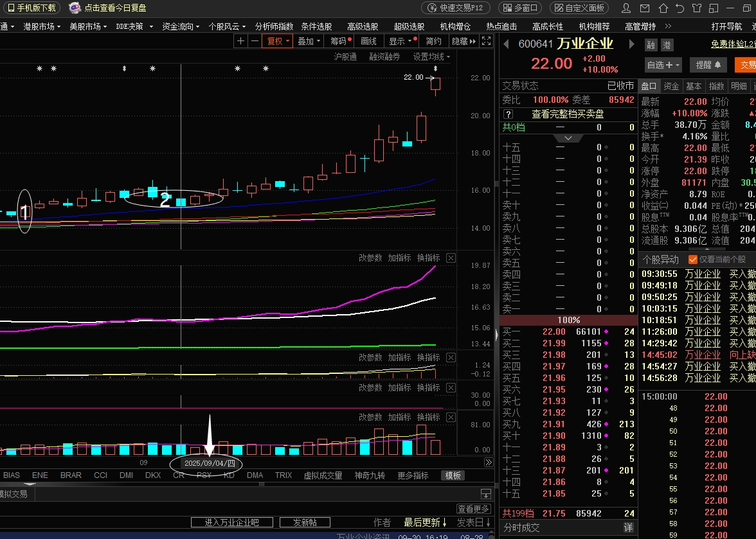Click the mini window mode icon

point(714,8)
